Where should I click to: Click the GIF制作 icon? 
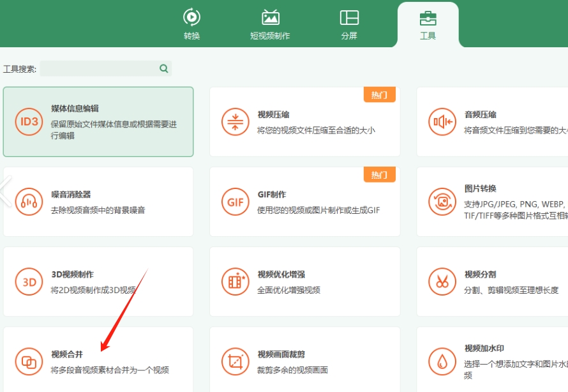pyautogui.click(x=235, y=202)
